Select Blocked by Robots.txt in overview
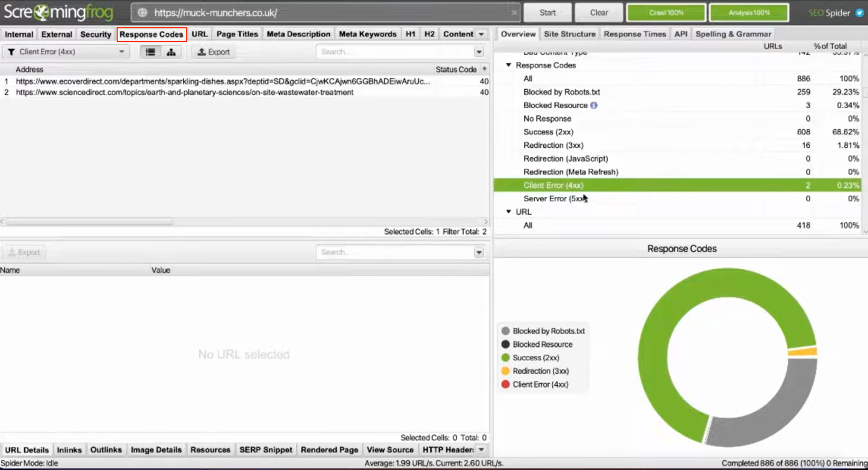Image resolution: width=868 pixels, height=470 pixels. click(x=677, y=92)
